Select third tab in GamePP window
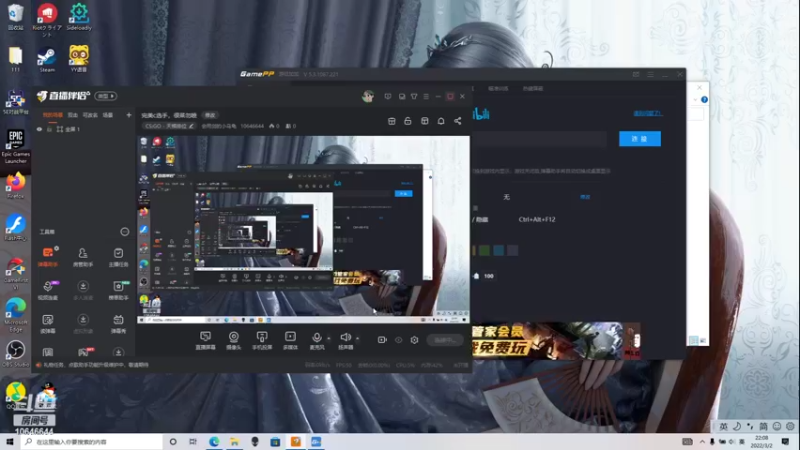Viewport: 800px width, 450px height. coord(533,88)
